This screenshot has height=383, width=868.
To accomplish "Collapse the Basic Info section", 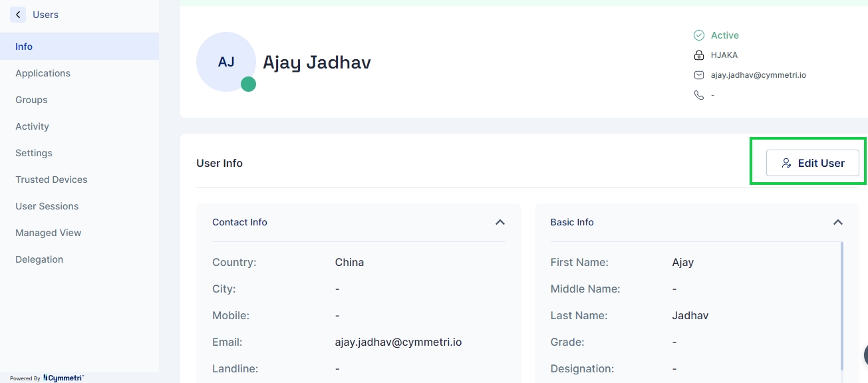I will 838,222.
